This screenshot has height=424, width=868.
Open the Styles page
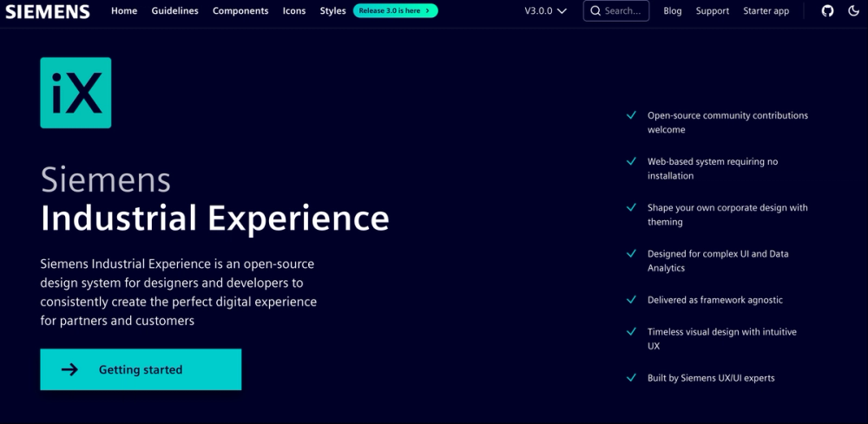pyautogui.click(x=332, y=11)
